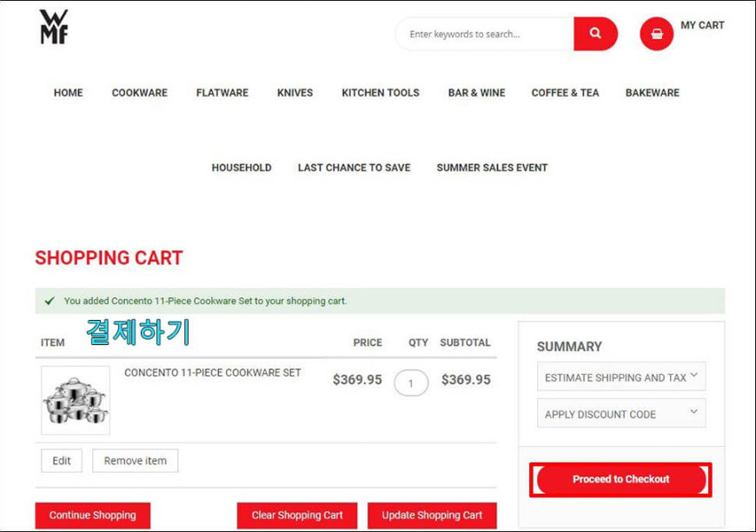
Task: Click into the keyword search field
Action: (x=485, y=34)
